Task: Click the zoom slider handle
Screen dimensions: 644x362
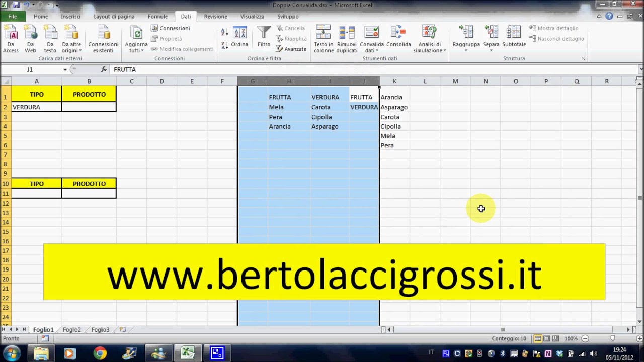Action: click(x=612, y=339)
